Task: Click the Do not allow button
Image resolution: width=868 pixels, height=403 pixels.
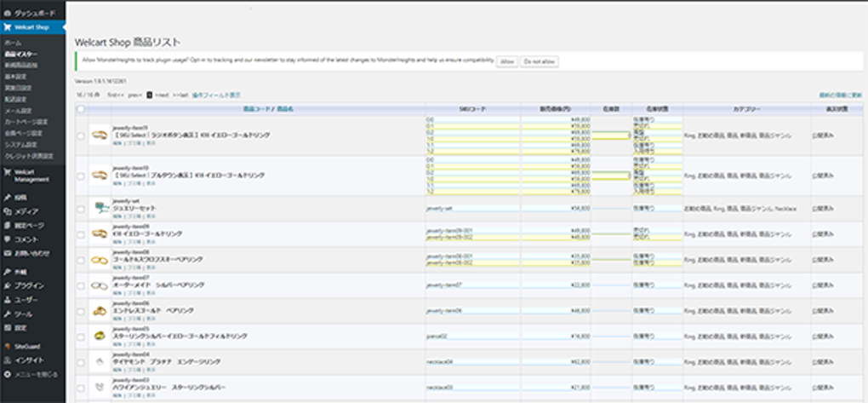Action: tap(540, 62)
